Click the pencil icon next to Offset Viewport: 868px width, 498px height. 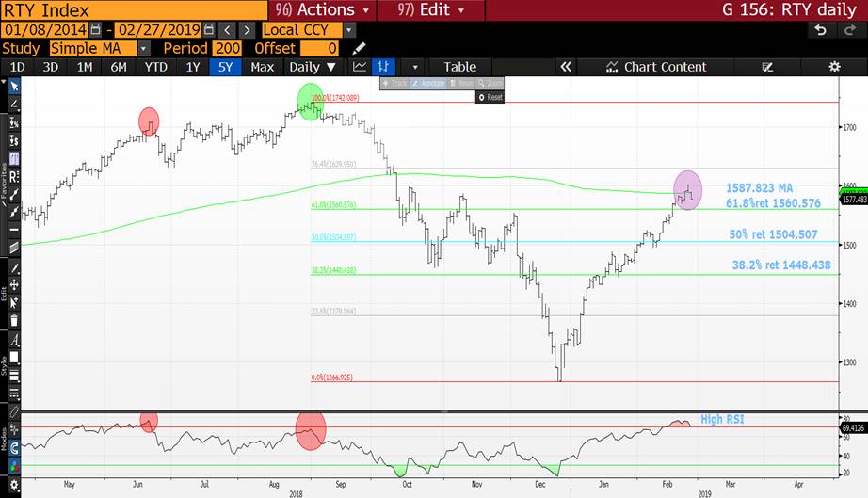(359, 48)
